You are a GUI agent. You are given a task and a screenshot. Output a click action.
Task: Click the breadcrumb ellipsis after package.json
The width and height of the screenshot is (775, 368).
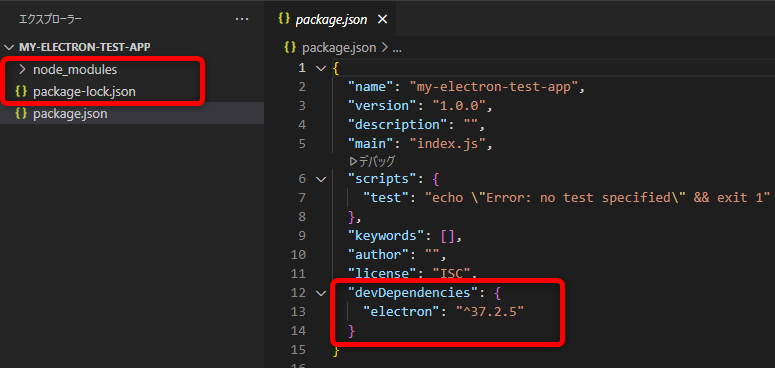pyautogui.click(x=397, y=48)
